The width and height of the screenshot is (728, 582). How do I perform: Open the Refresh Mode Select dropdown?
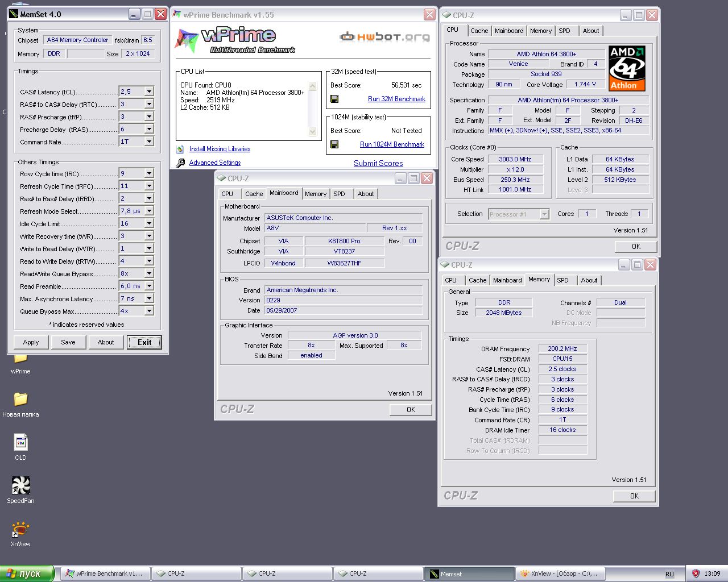tap(149, 211)
